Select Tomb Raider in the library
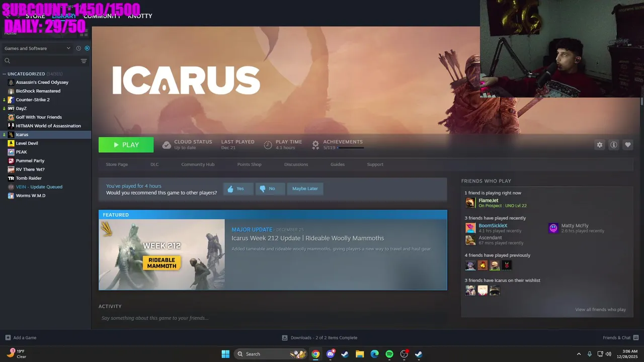 tap(29, 178)
